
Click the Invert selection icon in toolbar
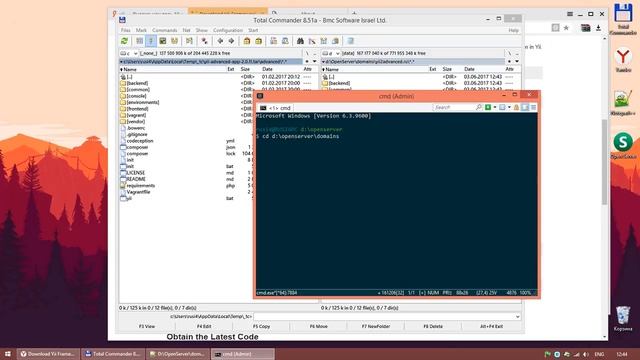[204, 41]
